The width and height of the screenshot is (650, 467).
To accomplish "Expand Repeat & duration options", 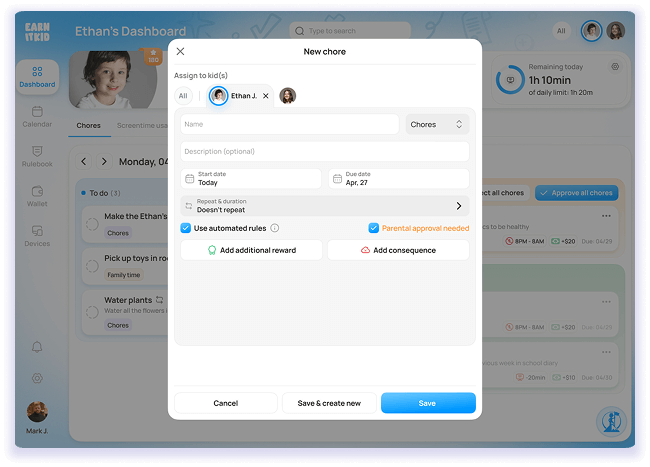I will [325, 206].
